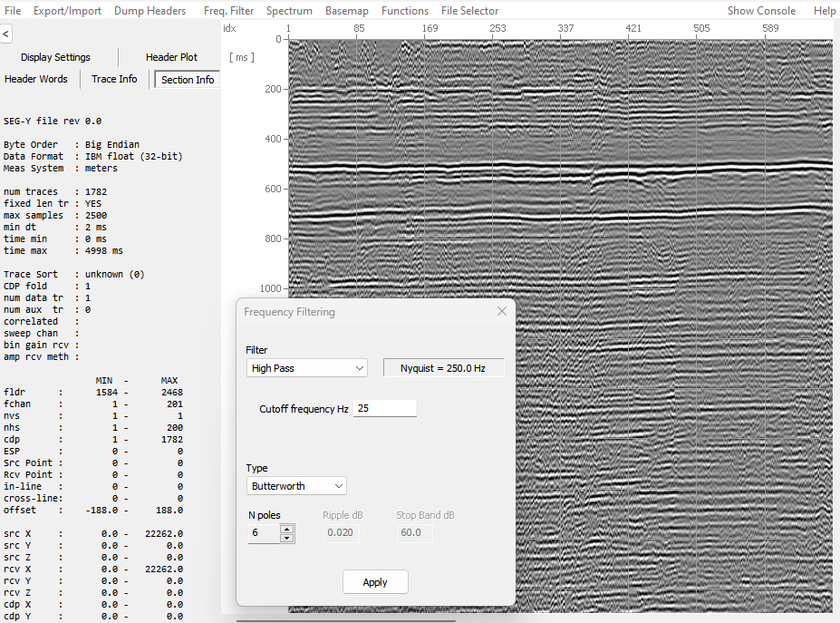This screenshot has width=840, height=623.
Task: Open the Export/Import menu
Action: tap(67, 11)
